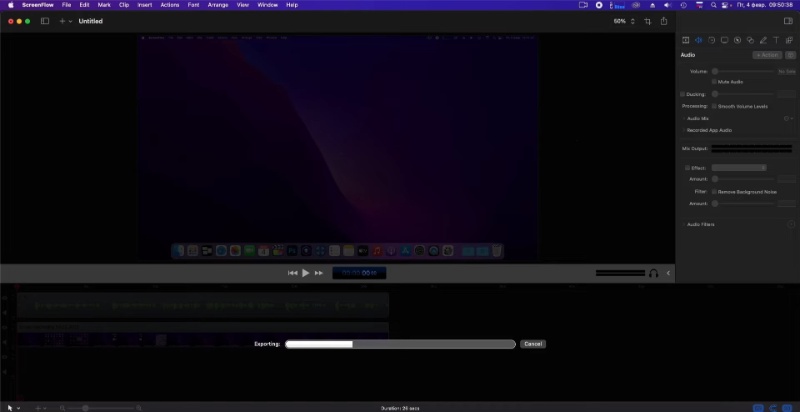This screenshot has width=800, height=412.
Task: Toggle Smooth Volume Levels checkbox
Action: pos(714,107)
